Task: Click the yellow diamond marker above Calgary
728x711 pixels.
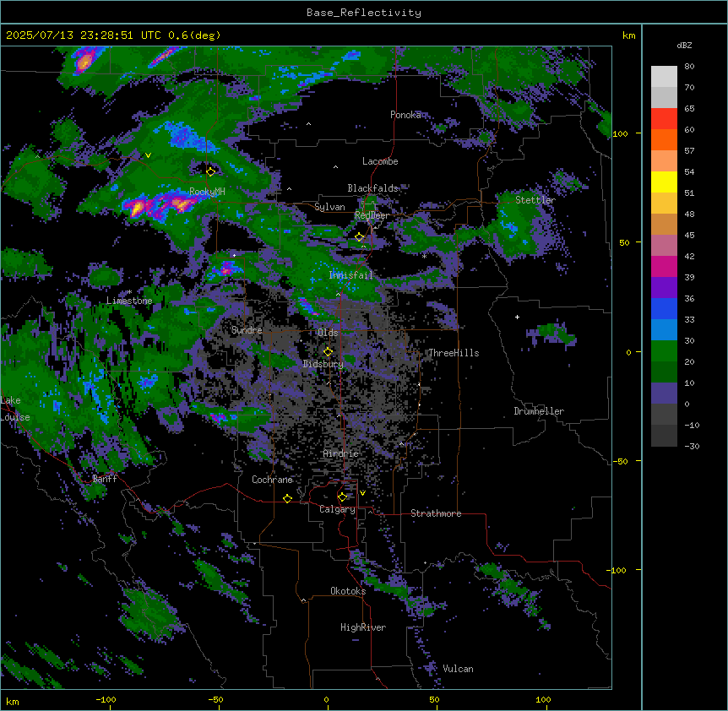Action: coord(343,497)
